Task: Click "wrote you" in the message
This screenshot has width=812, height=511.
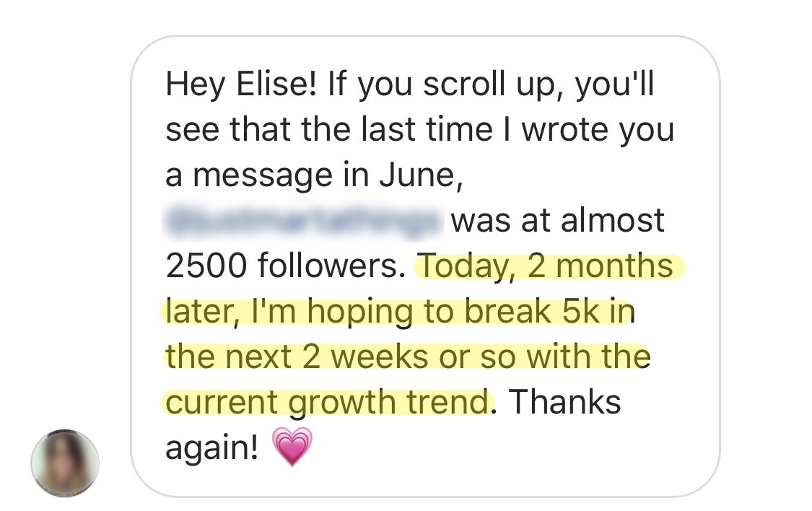Action: tap(598, 131)
